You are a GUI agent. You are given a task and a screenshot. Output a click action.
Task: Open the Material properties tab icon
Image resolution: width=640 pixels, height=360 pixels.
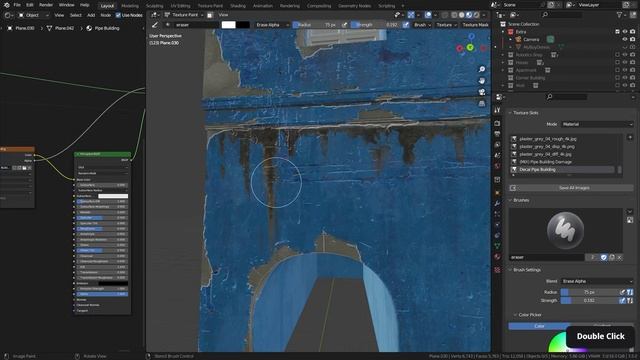tap(497, 257)
